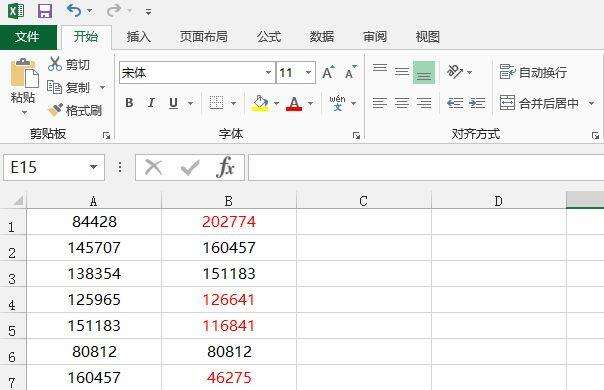Switch to the 审阅 (Review) tab
This screenshot has height=390, width=604.
pos(375,37)
